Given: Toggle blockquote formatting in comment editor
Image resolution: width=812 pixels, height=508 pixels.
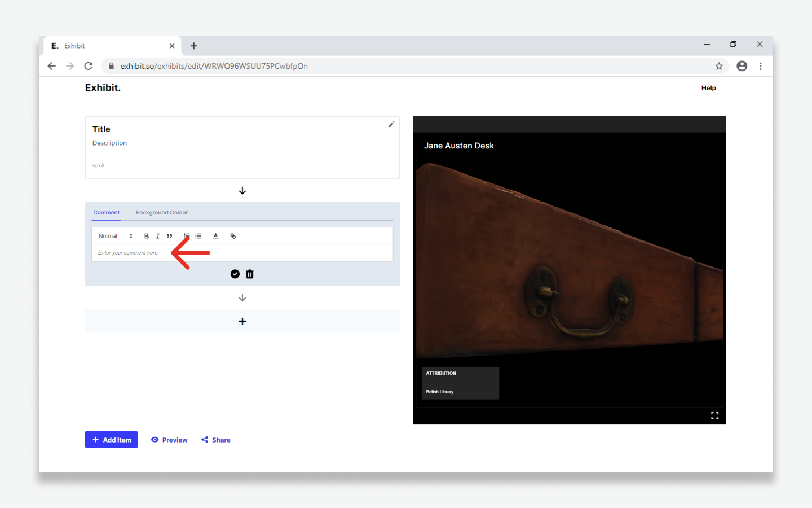Looking at the screenshot, I should (169, 236).
